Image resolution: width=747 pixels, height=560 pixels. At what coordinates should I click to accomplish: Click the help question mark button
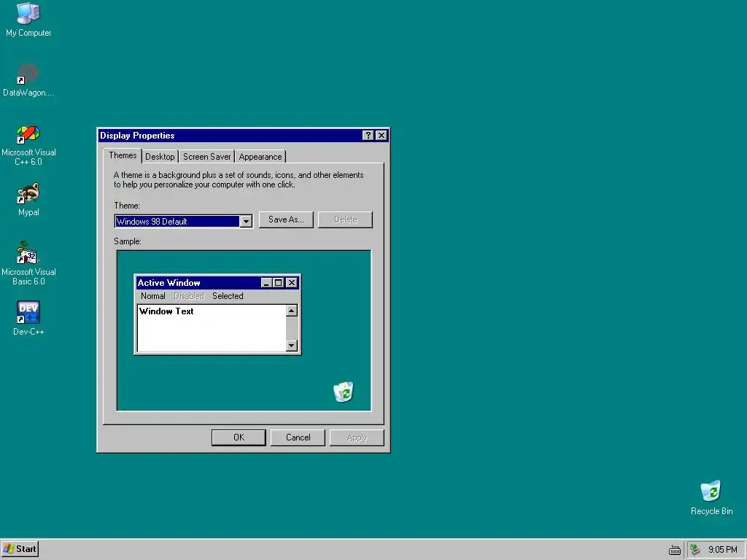pyautogui.click(x=368, y=135)
